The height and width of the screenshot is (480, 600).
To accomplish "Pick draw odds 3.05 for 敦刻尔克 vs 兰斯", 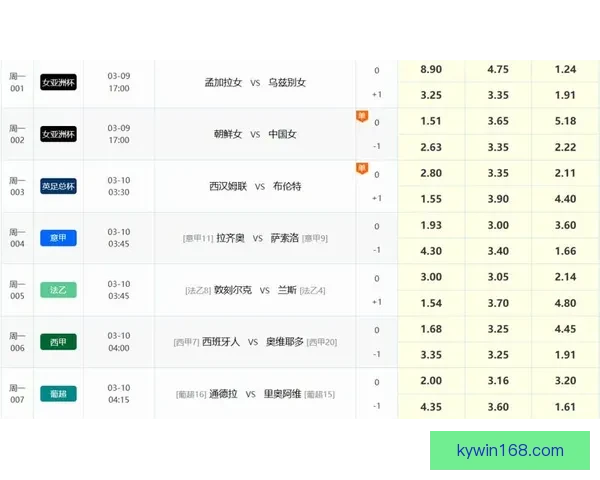I will [x=498, y=277].
